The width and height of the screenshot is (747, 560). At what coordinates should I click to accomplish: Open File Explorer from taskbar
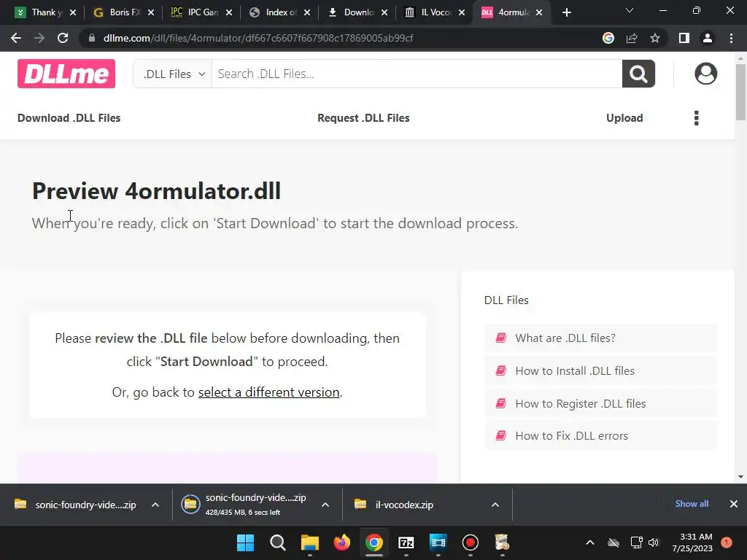309,542
